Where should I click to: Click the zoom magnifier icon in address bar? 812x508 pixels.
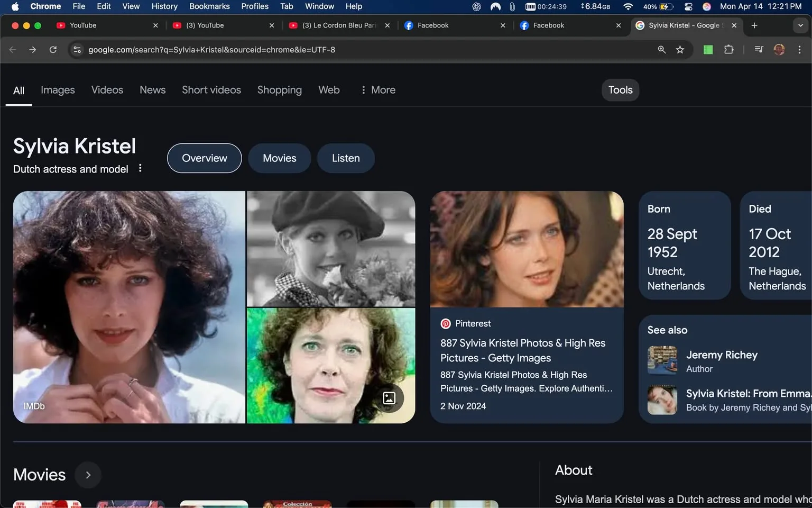pyautogui.click(x=661, y=50)
